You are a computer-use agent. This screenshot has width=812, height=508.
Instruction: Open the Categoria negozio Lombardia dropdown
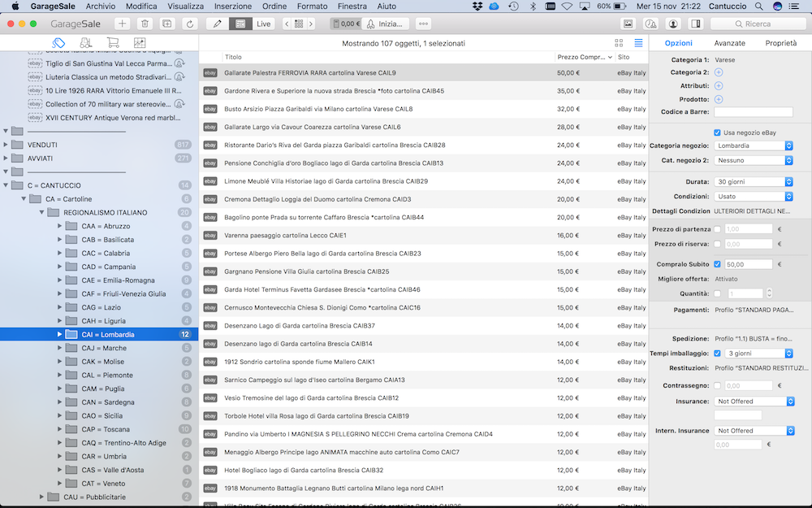tap(754, 145)
